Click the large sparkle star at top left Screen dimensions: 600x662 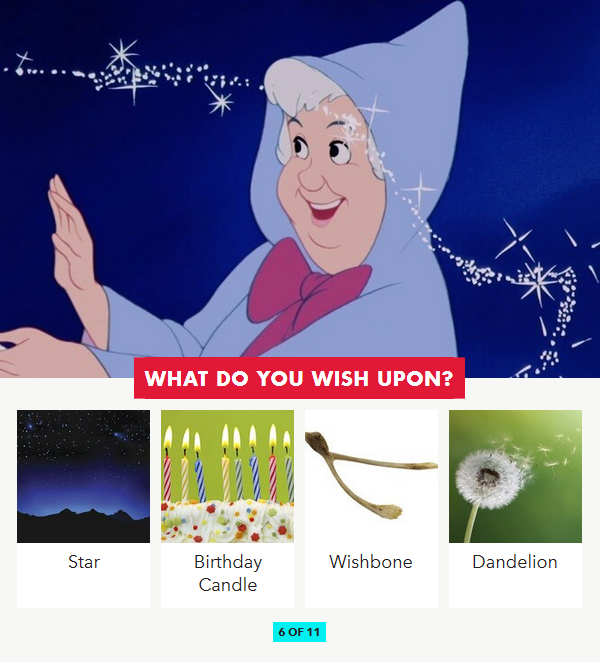pyautogui.click(x=122, y=55)
